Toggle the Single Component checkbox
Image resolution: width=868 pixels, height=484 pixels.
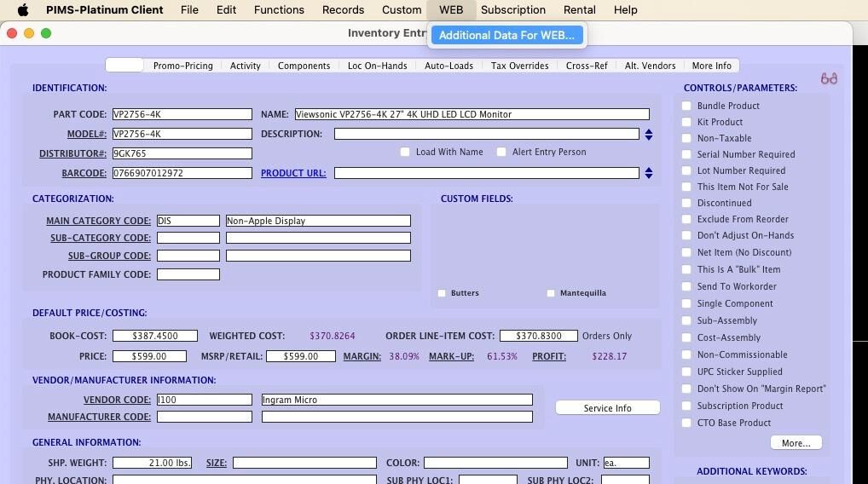[686, 303]
